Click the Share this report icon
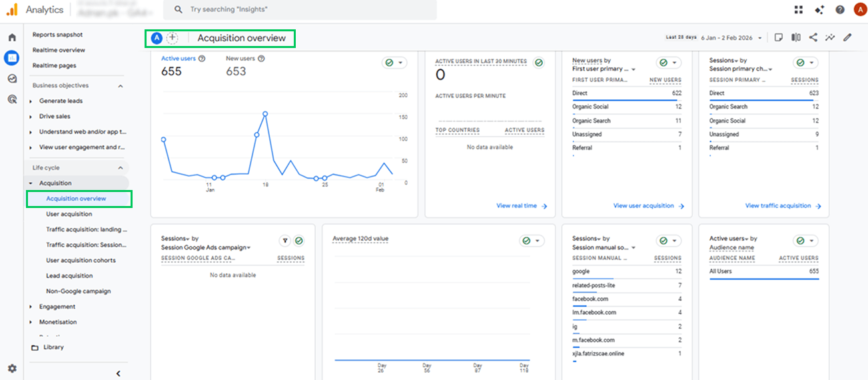 pyautogui.click(x=813, y=37)
